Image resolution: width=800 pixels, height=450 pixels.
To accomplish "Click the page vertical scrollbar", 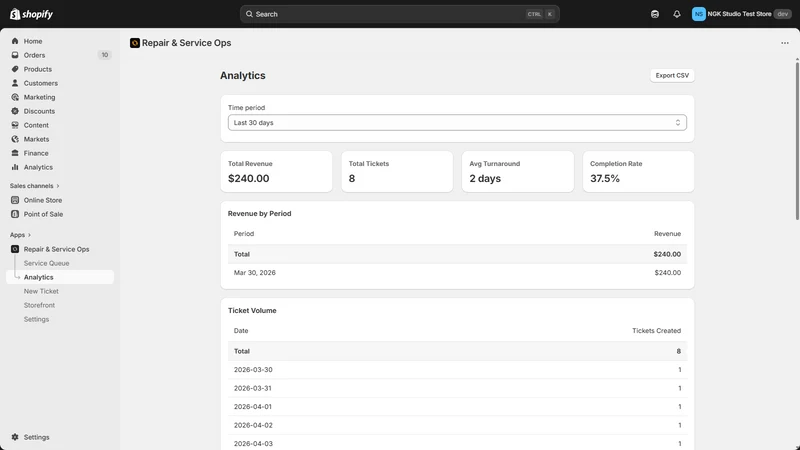I will click(797, 139).
